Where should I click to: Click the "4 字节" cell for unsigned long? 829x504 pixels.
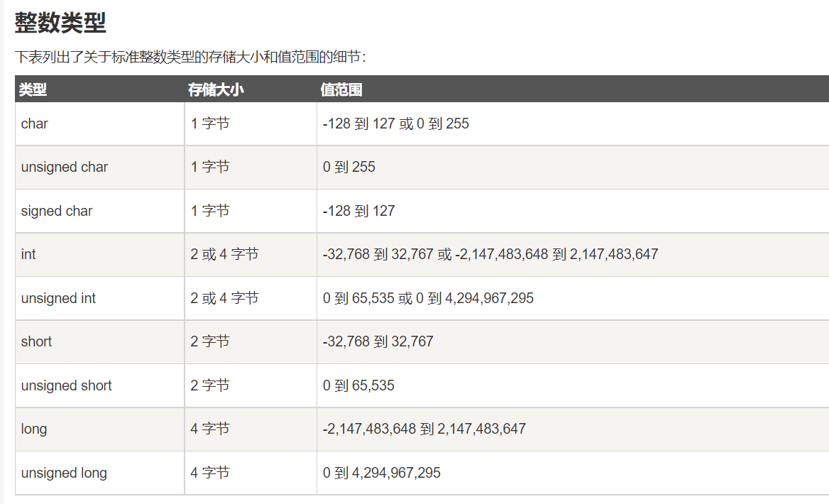tap(210, 473)
